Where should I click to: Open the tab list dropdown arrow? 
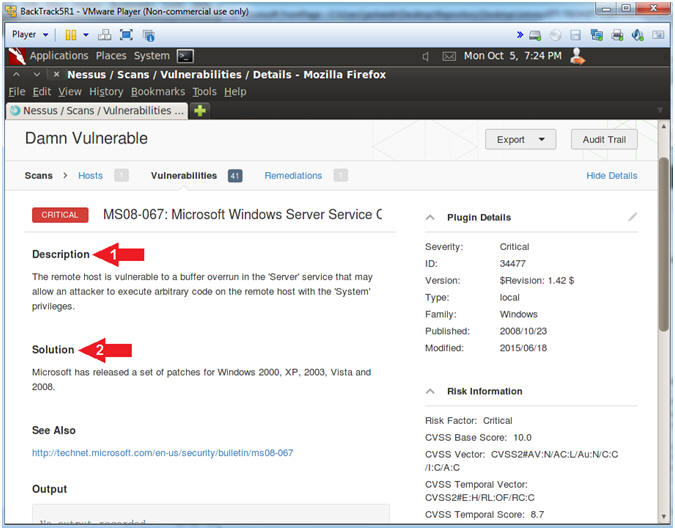660,111
